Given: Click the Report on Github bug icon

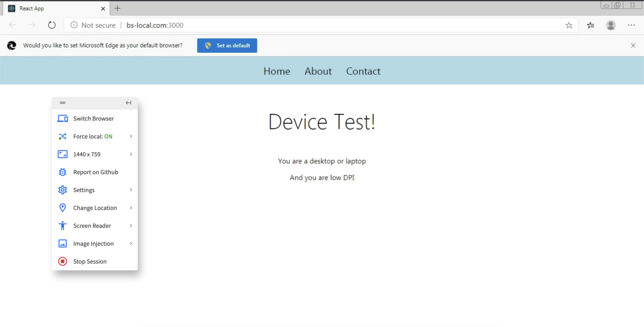Looking at the screenshot, I should 62,172.
